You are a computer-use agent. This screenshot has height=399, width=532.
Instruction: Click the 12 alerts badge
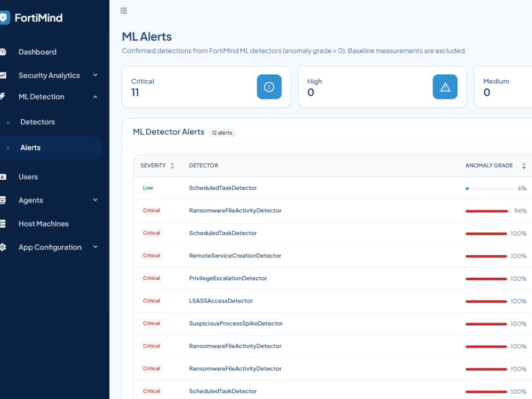222,132
